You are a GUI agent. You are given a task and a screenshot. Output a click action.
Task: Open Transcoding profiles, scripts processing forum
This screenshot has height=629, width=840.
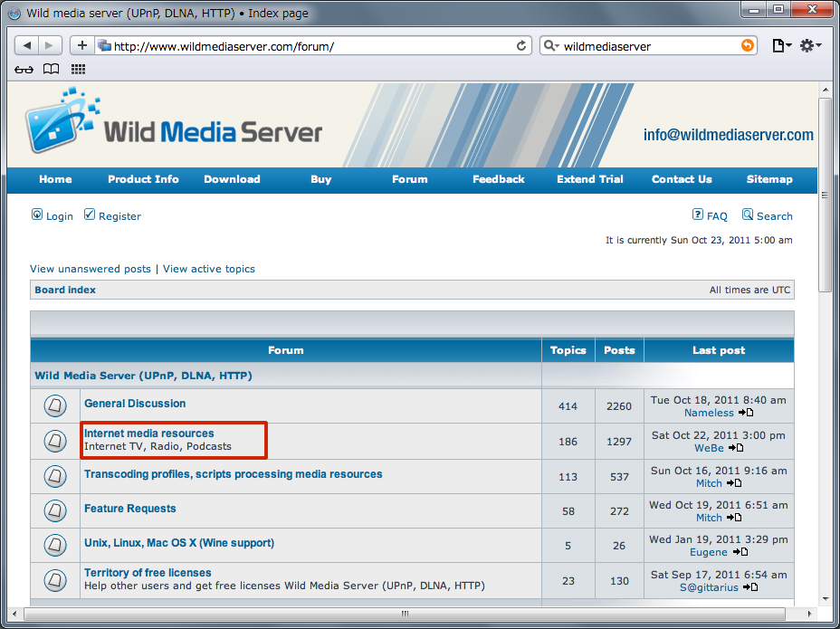pos(233,474)
